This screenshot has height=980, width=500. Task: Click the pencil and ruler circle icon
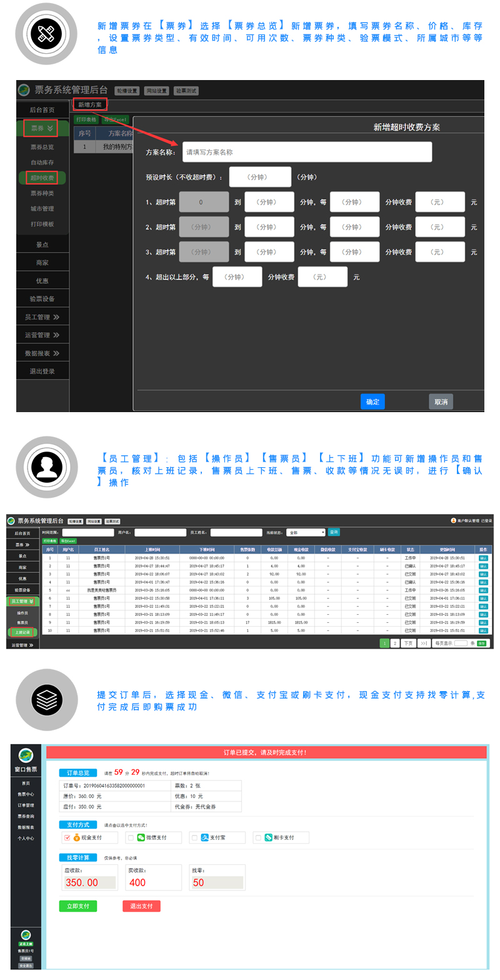(x=46, y=34)
